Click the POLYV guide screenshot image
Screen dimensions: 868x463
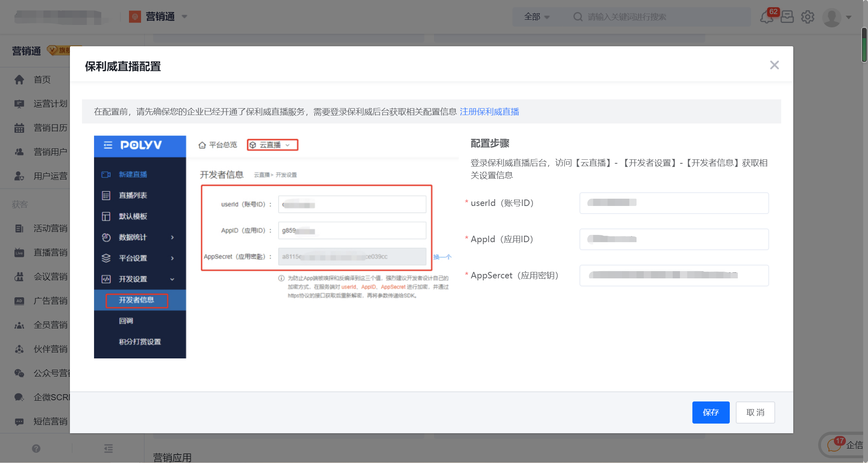point(276,247)
